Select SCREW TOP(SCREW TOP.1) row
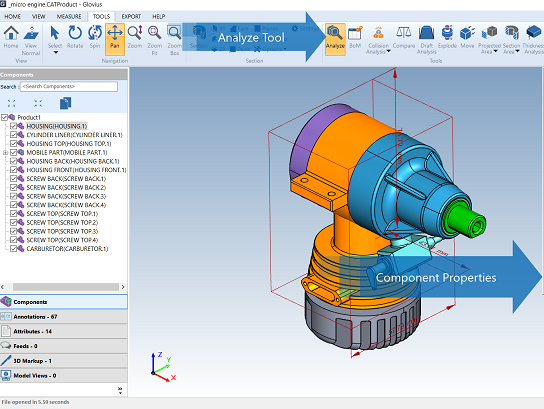The height and width of the screenshot is (409, 544). click(x=62, y=214)
